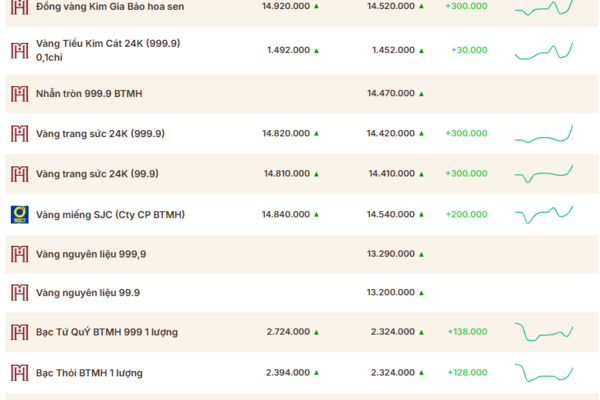The width and height of the screenshot is (600, 400).
Task: Click the up arrow beside 13.290.000 price
Action: pos(421,254)
